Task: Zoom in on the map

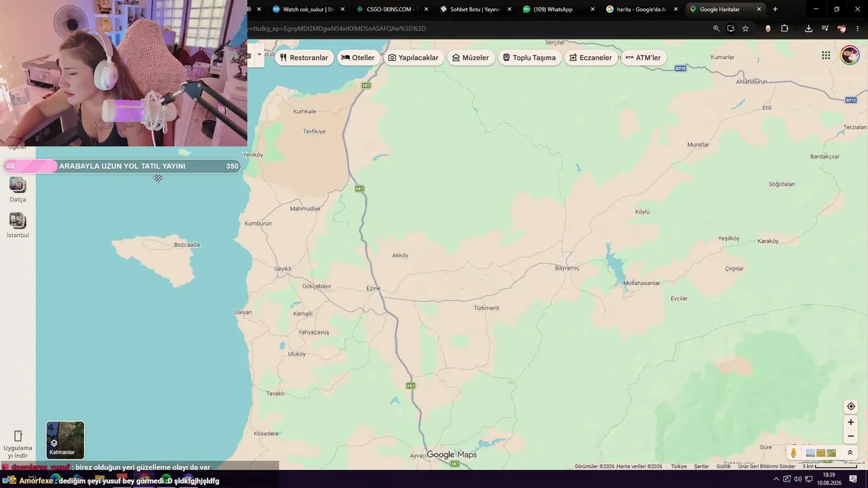Action: [851, 422]
